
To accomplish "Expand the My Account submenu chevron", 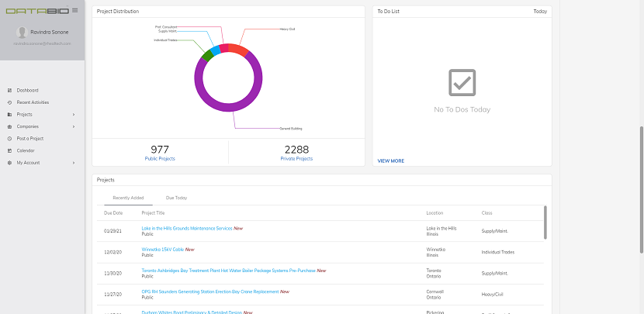I will tap(74, 163).
